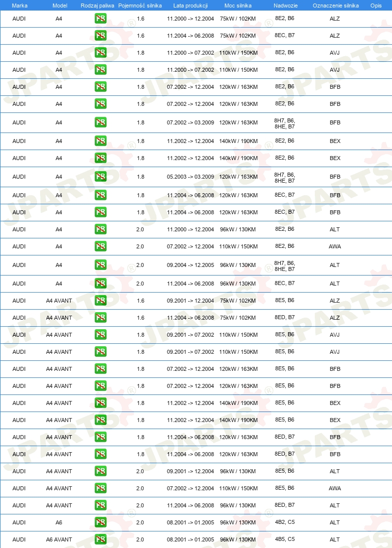
Task: Click fuel icon in the A6 AVANT row
Action: [x=101, y=539]
